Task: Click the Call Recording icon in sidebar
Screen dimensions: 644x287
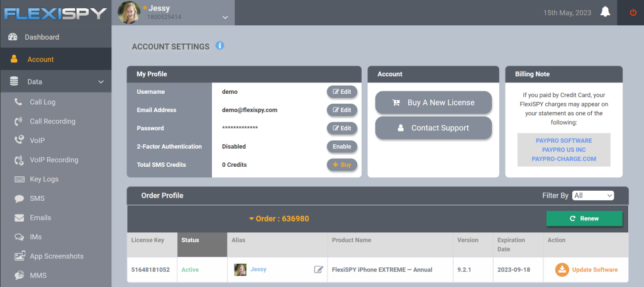Action: 18,121
